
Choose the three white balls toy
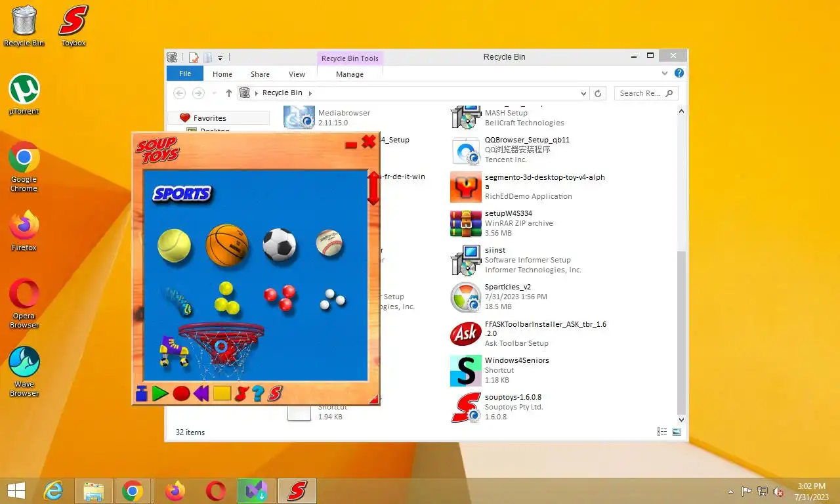(x=332, y=301)
